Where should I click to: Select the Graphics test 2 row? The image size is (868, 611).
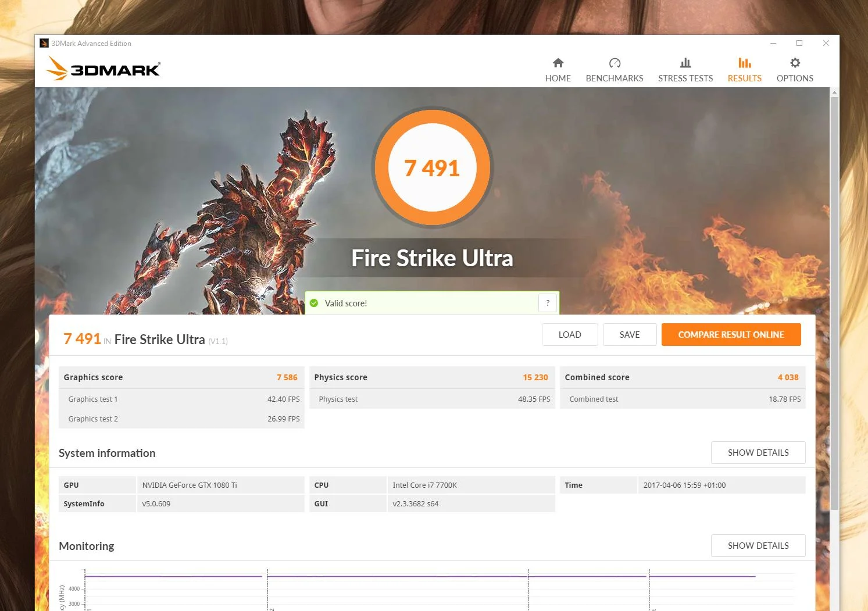coord(181,419)
